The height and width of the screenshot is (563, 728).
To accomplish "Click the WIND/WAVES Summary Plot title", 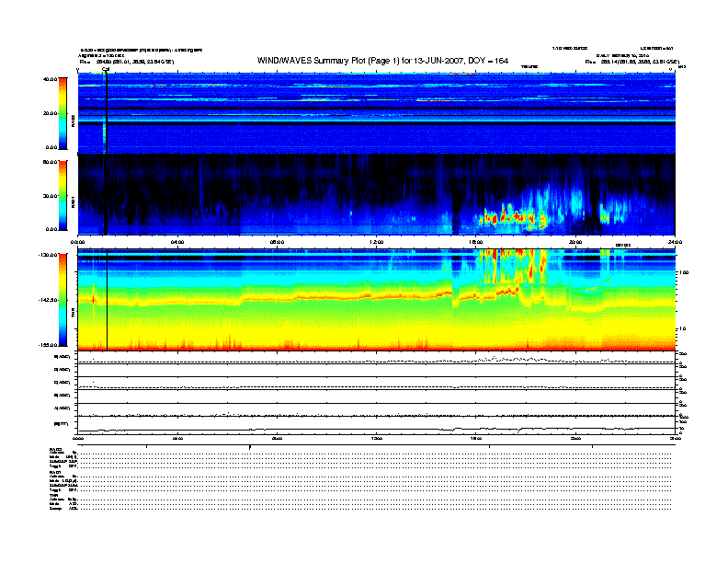I will (x=382, y=61).
